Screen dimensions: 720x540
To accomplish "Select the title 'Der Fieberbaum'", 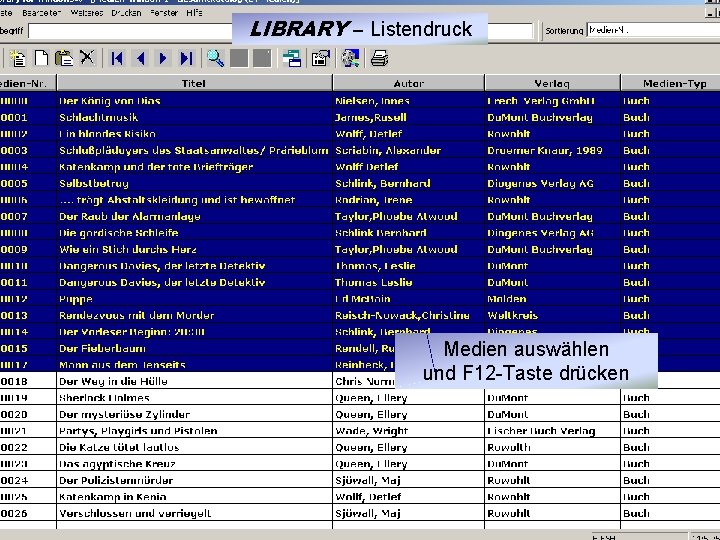I will coord(102,349).
